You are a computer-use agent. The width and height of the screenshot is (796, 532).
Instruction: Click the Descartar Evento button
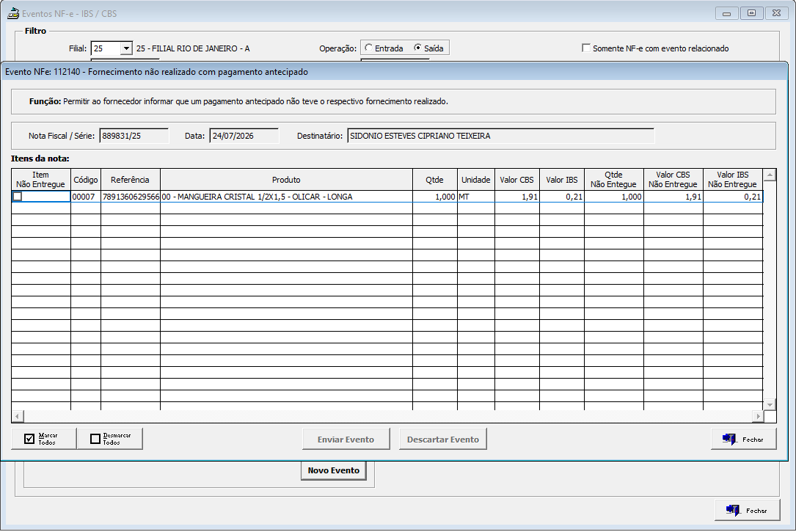click(x=442, y=439)
